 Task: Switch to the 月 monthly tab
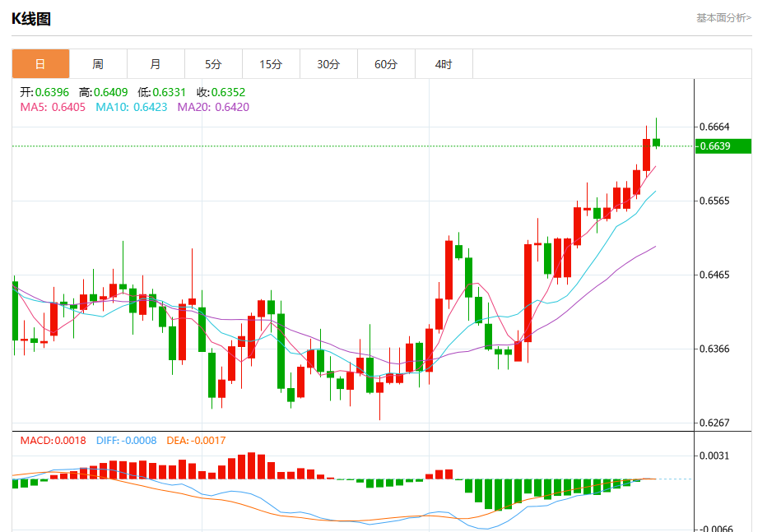click(x=156, y=63)
